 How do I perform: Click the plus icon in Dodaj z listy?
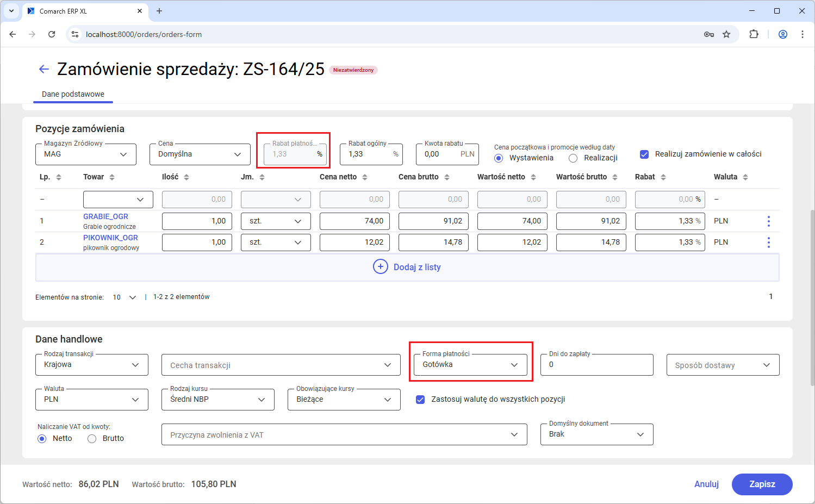tap(381, 267)
